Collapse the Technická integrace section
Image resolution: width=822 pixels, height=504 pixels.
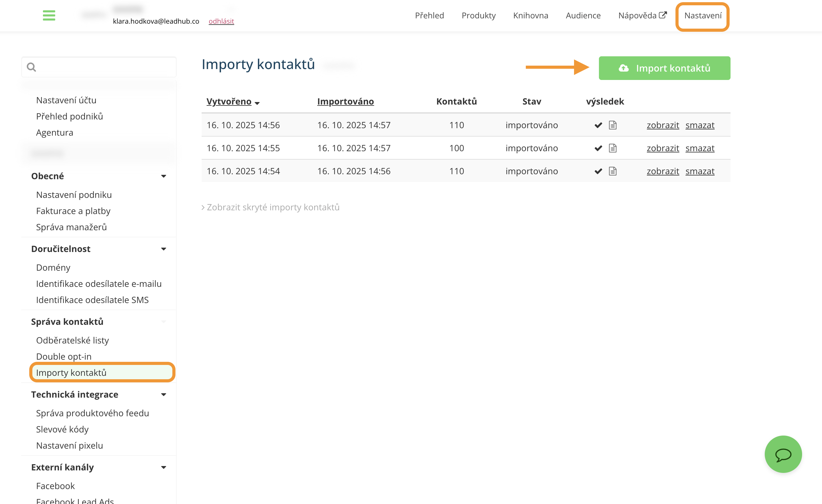[x=163, y=394]
